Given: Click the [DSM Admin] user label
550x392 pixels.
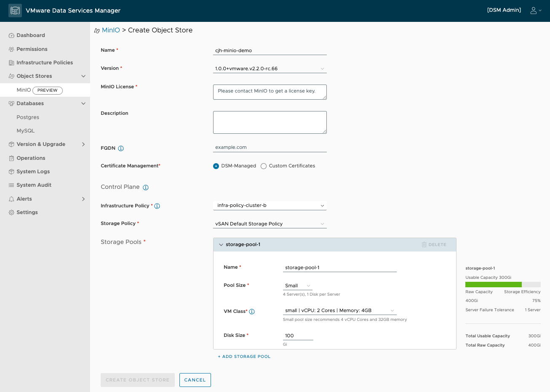Looking at the screenshot, I should pyautogui.click(x=504, y=10).
